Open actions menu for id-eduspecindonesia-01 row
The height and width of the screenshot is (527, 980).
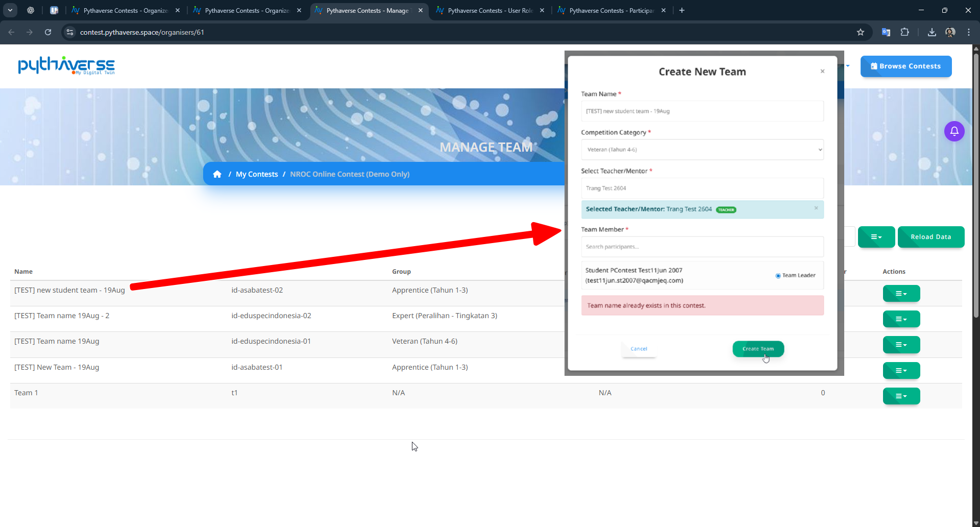[901, 345]
